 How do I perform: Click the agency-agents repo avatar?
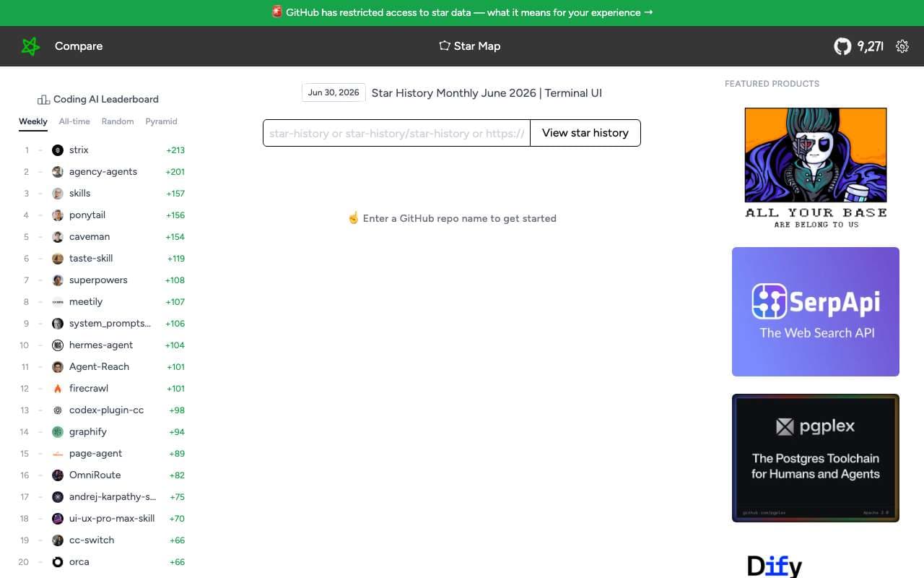click(x=58, y=172)
